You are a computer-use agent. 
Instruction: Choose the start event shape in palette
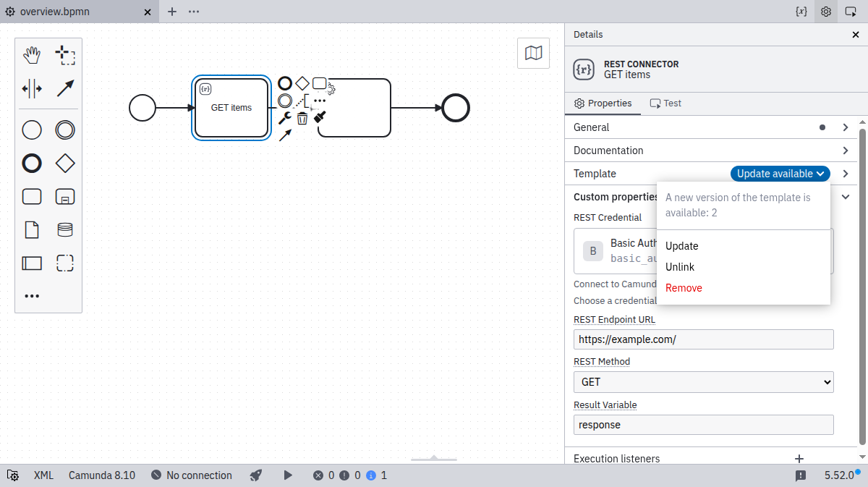32,130
